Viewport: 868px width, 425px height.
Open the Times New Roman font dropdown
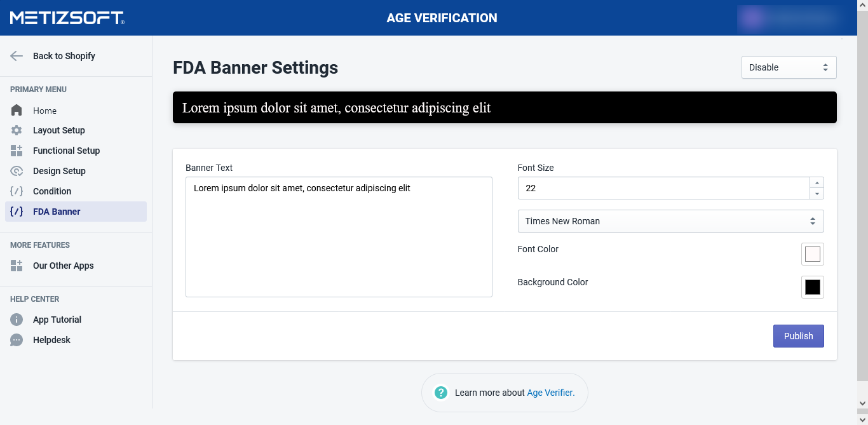(x=670, y=221)
